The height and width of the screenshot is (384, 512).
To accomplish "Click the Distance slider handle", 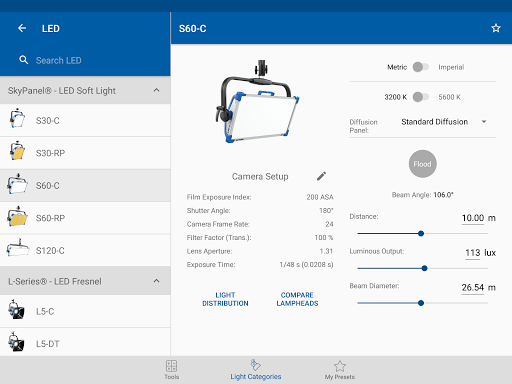I will point(421,233).
